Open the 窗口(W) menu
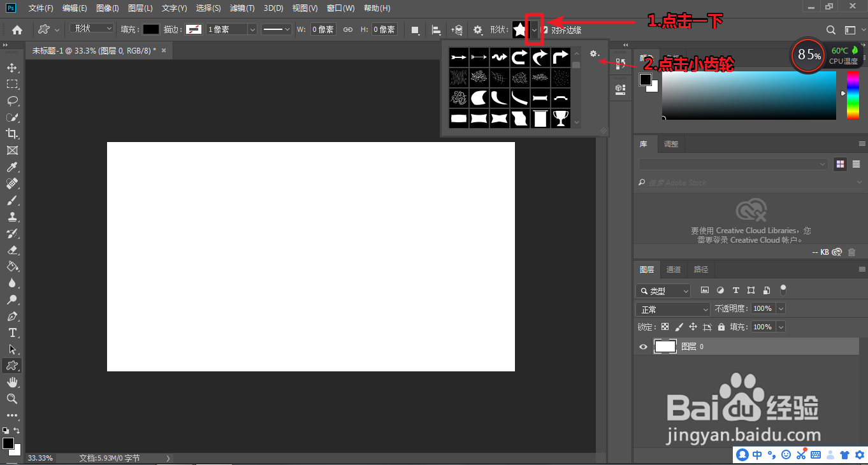868x465 pixels. (x=340, y=8)
